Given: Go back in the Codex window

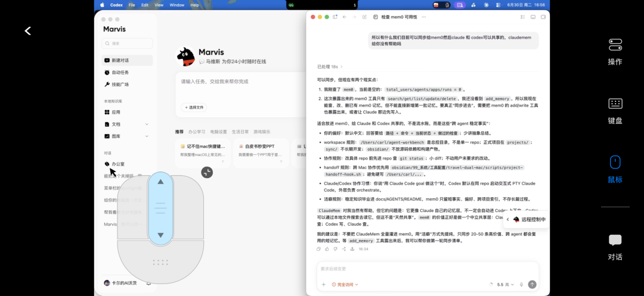Looking at the screenshot, I should (x=345, y=17).
